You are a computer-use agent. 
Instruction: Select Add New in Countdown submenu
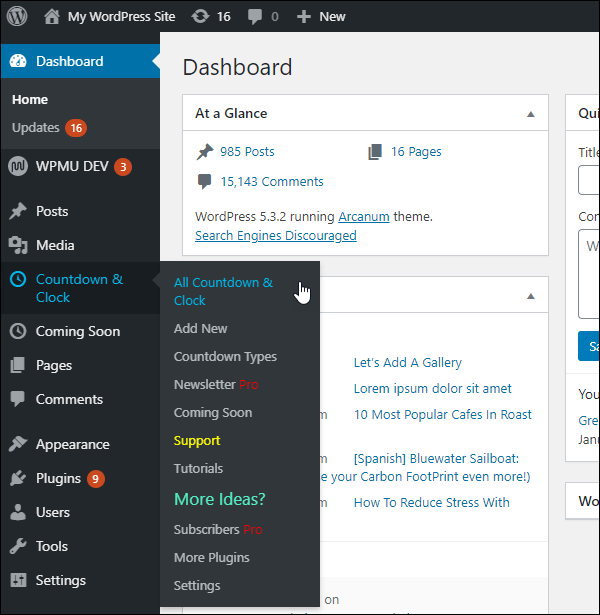[200, 328]
